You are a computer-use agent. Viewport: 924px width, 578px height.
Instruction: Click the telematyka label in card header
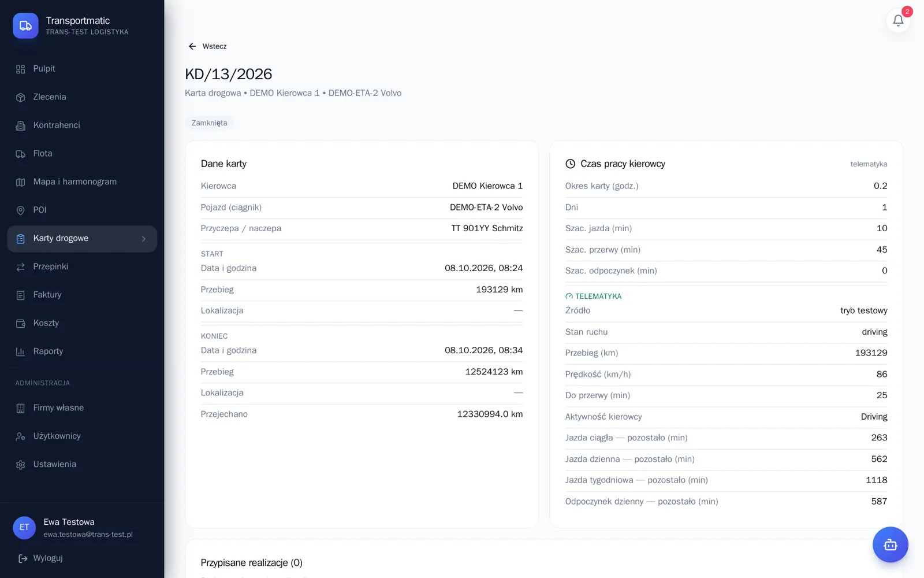[x=869, y=164]
